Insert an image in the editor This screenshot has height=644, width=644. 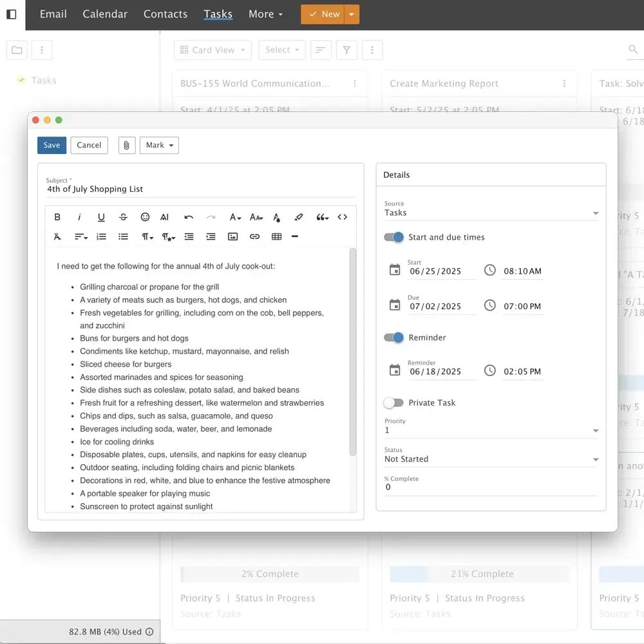(232, 237)
